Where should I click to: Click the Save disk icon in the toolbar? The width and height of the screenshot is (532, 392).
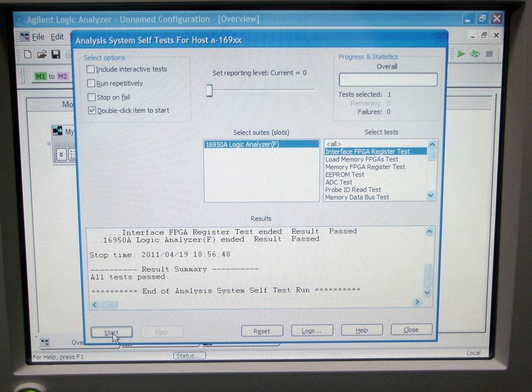point(56,54)
